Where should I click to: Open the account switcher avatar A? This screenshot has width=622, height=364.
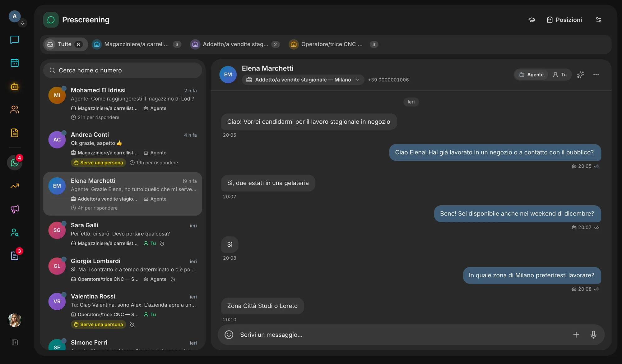[15, 16]
